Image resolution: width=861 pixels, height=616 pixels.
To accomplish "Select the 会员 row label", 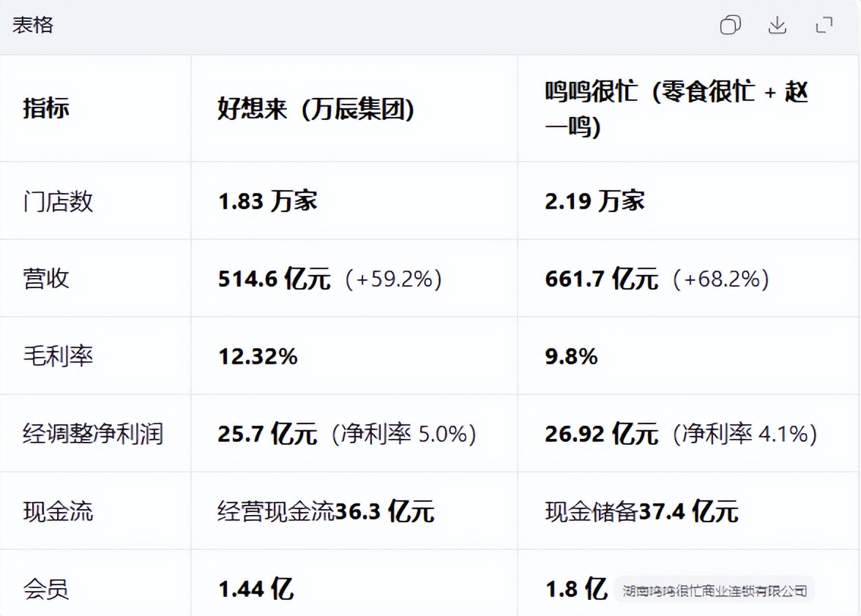I will (x=46, y=590).
